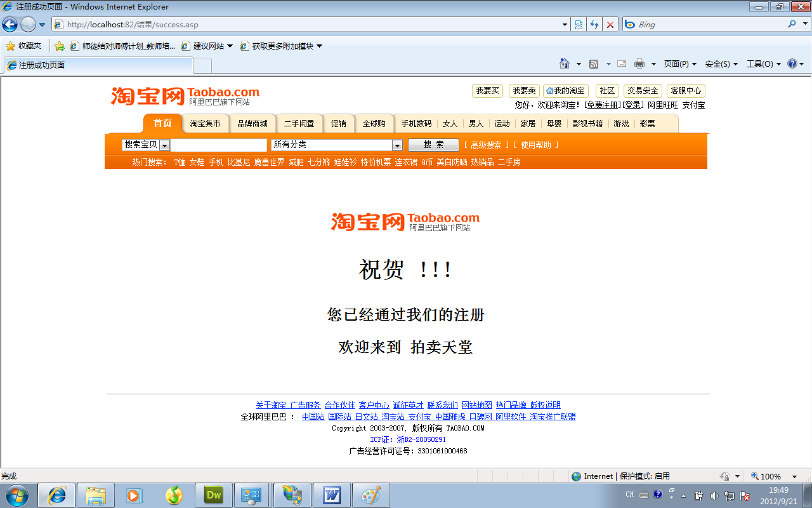812x508 pixels.
Task: Open the zoom level 100% dropdown
Action: [794, 476]
